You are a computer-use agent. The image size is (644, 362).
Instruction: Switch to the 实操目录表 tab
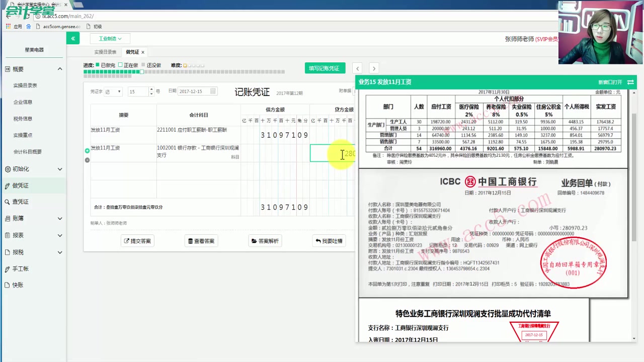pyautogui.click(x=105, y=52)
